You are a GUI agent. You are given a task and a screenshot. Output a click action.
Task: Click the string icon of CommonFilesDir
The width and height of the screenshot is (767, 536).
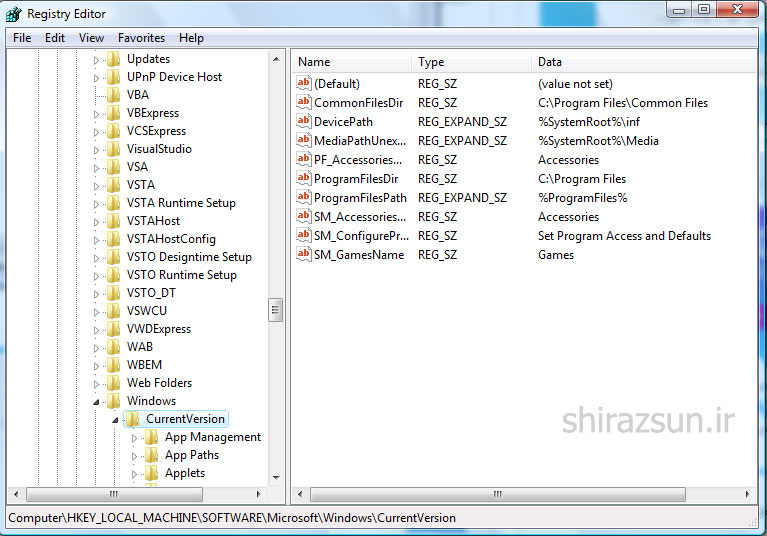304,102
